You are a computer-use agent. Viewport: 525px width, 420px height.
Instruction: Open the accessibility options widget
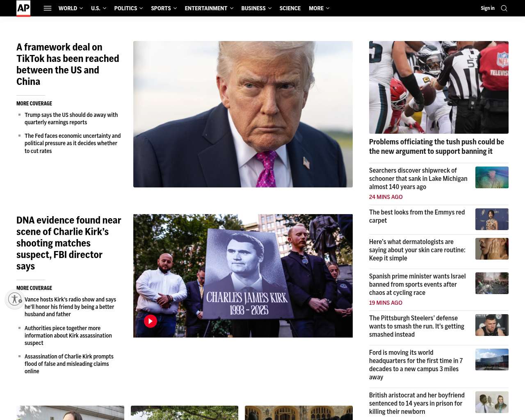pyautogui.click(x=15, y=299)
